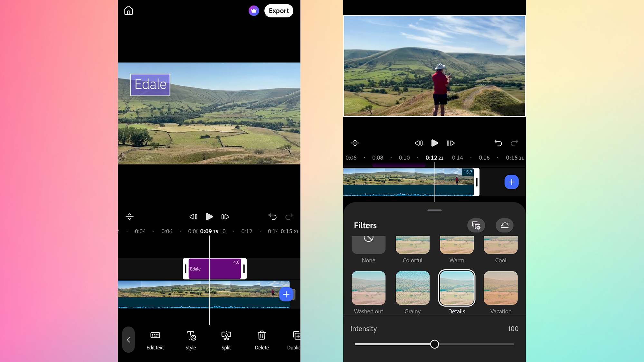Choose the None filter

click(x=368, y=249)
